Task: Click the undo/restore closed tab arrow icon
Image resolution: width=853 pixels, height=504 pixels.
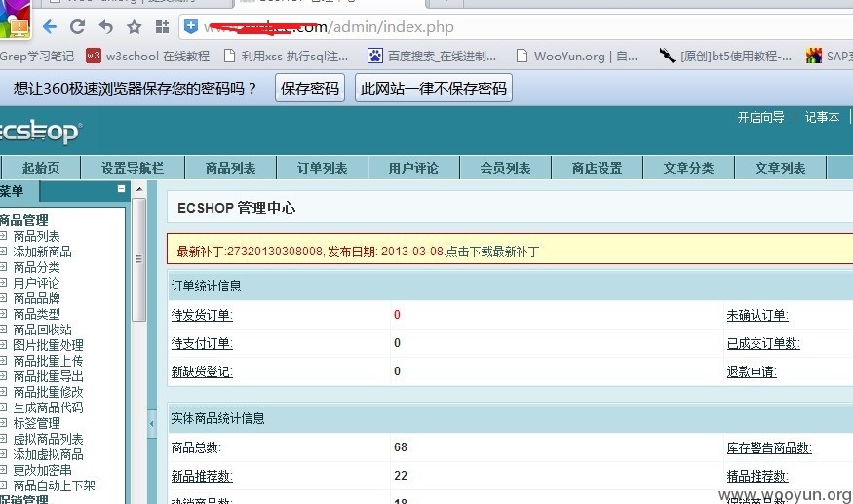Action: coord(106,26)
